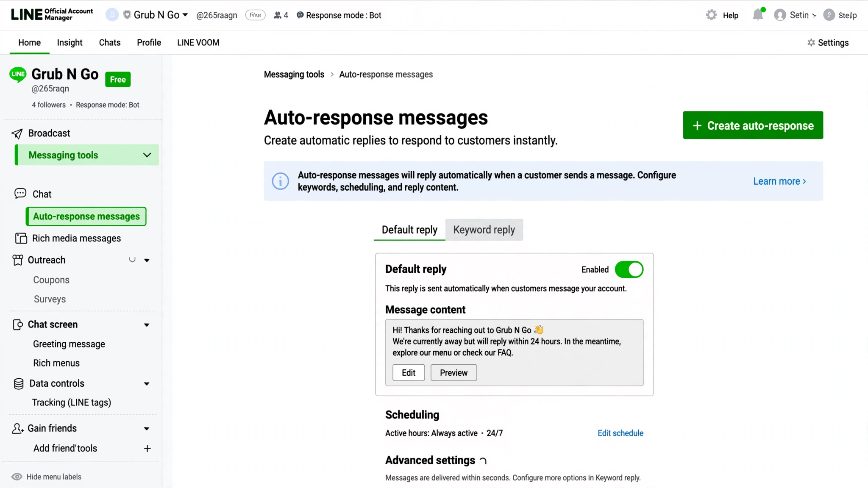This screenshot has height=488, width=868.
Task: Open the Insight tab
Action: pos(70,42)
